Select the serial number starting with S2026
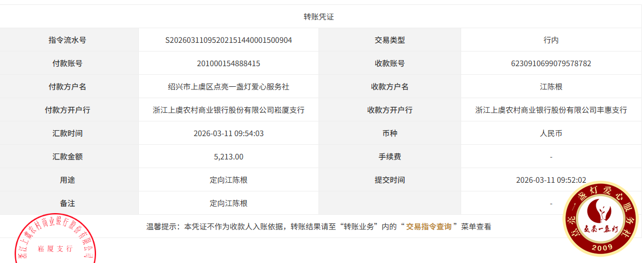The height and width of the screenshot is (263, 644). (228, 40)
